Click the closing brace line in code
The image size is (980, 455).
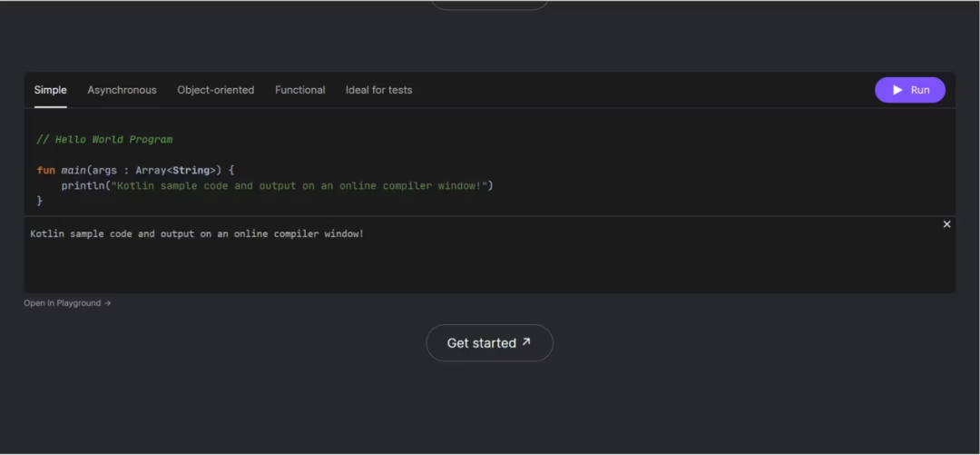click(x=40, y=201)
